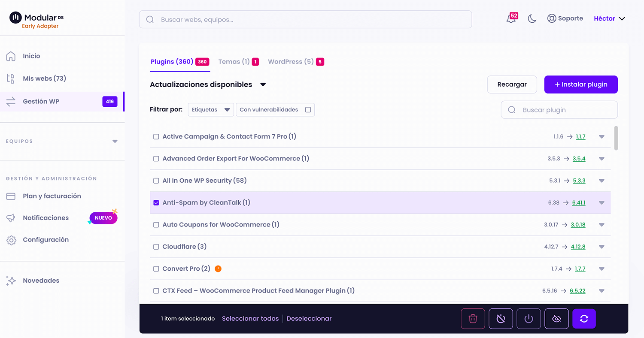
Task: Click the crossed-out power icon in bottom bar
Action: click(501, 319)
